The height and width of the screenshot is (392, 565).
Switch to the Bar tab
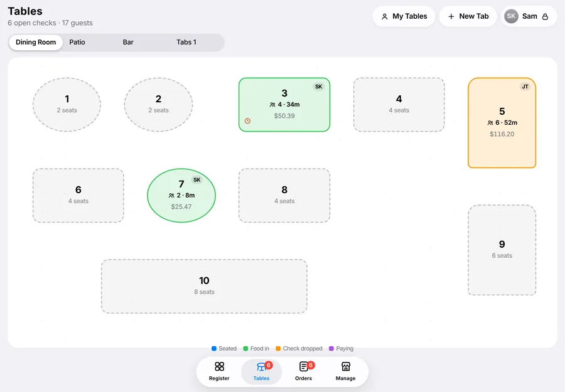(128, 42)
